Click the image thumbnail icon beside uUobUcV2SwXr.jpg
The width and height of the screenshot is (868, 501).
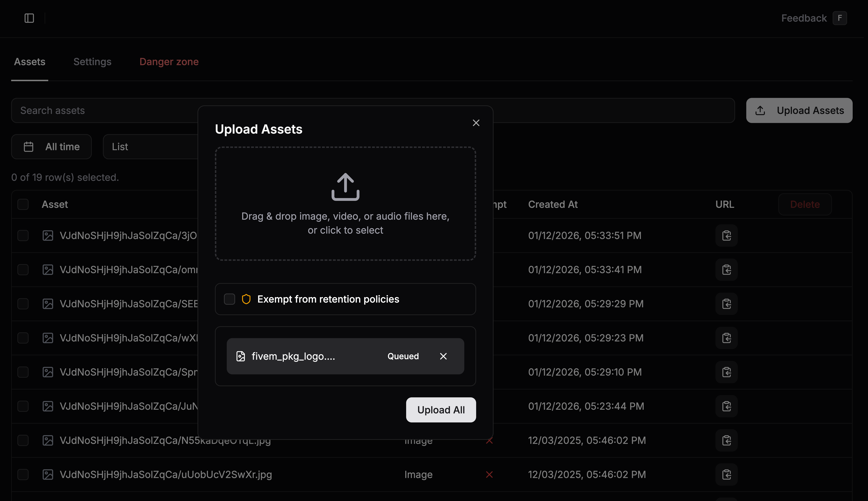click(x=48, y=475)
